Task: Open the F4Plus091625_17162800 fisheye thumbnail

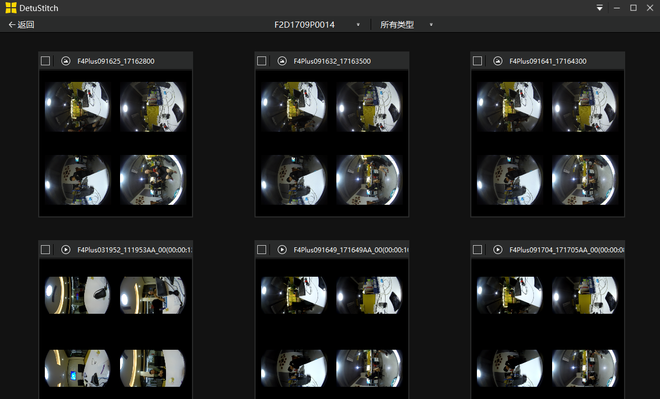Action: (115, 143)
